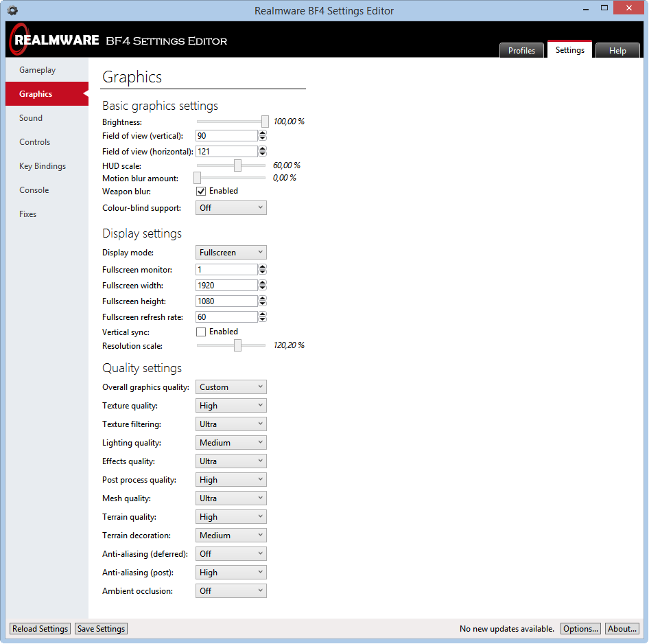Open Lighting quality dropdown

(x=231, y=442)
